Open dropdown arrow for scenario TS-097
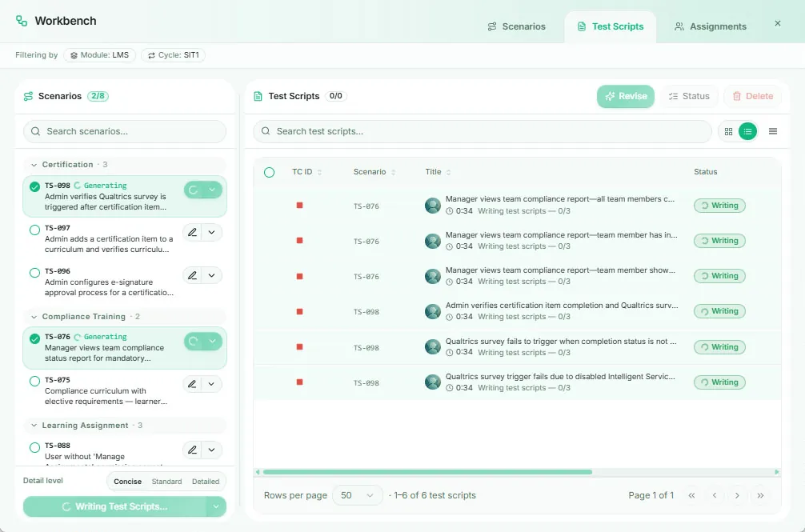This screenshot has width=805, height=532. 211,232
